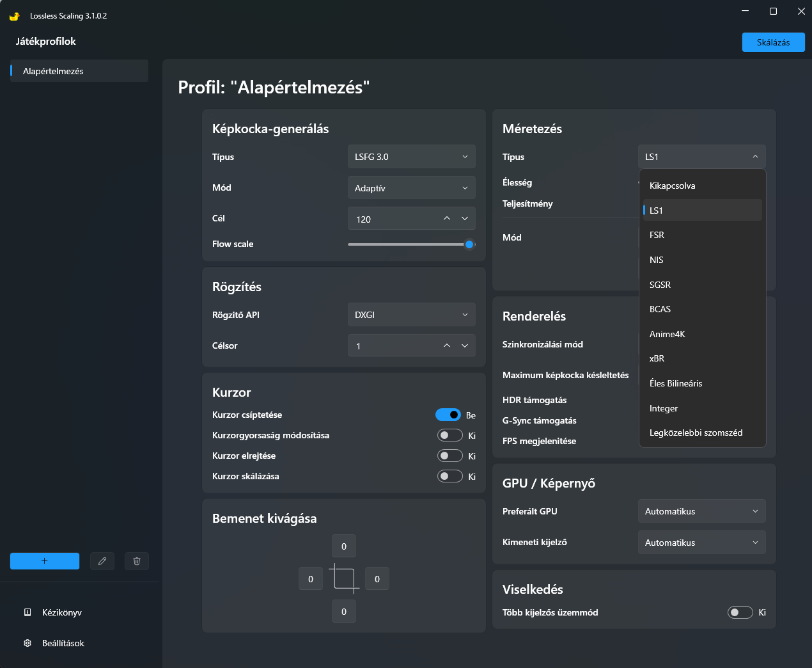Click the Szinkronizálási mód label
This screenshot has height=668, width=812.
[x=543, y=344]
